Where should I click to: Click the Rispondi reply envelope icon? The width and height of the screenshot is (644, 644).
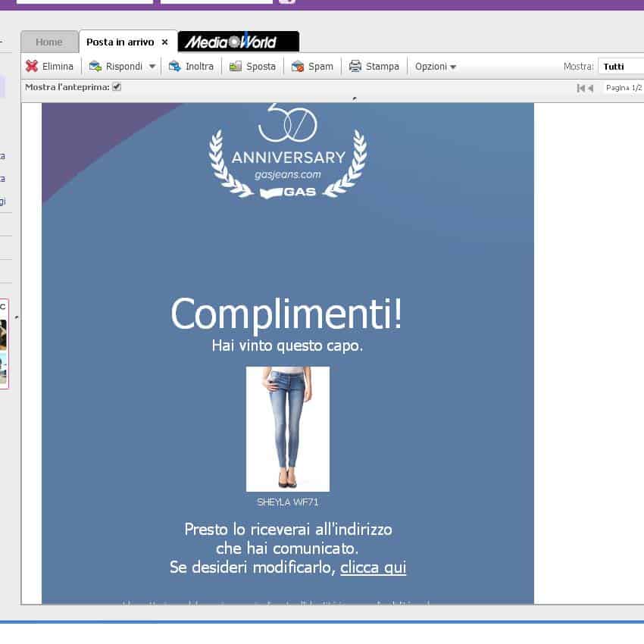pyautogui.click(x=95, y=67)
